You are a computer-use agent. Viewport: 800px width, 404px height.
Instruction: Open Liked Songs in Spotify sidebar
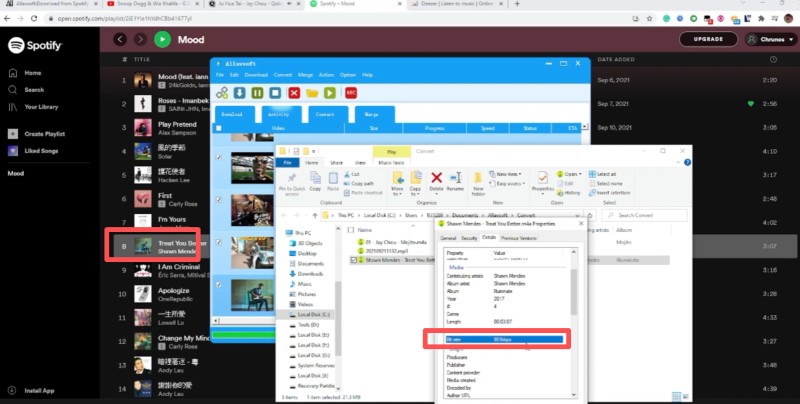pyautogui.click(x=40, y=151)
